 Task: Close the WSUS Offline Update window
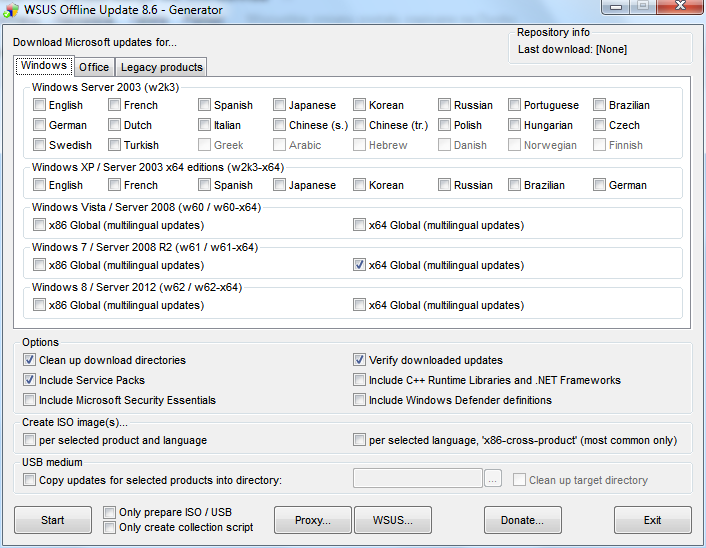[x=681, y=7]
